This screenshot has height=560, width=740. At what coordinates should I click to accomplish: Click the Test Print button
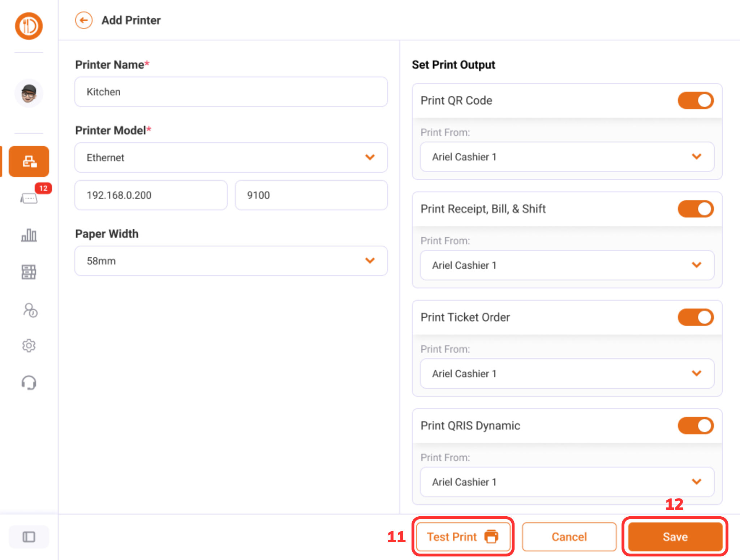(463, 537)
